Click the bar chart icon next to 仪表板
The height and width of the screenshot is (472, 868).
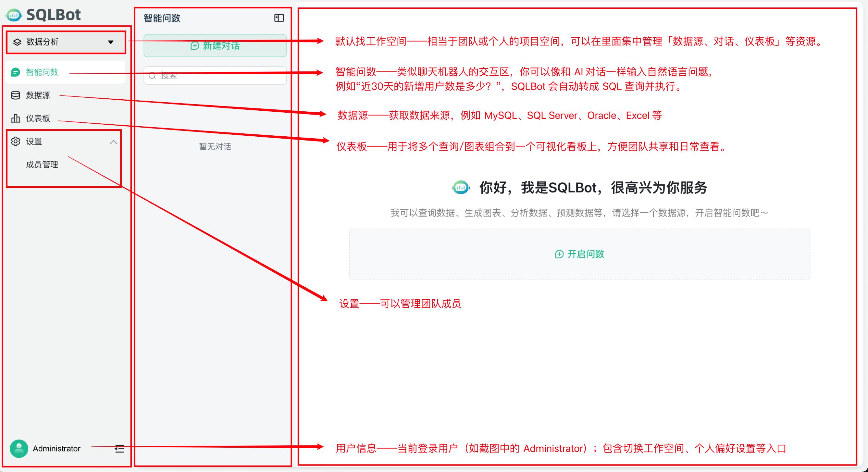pyautogui.click(x=16, y=118)
